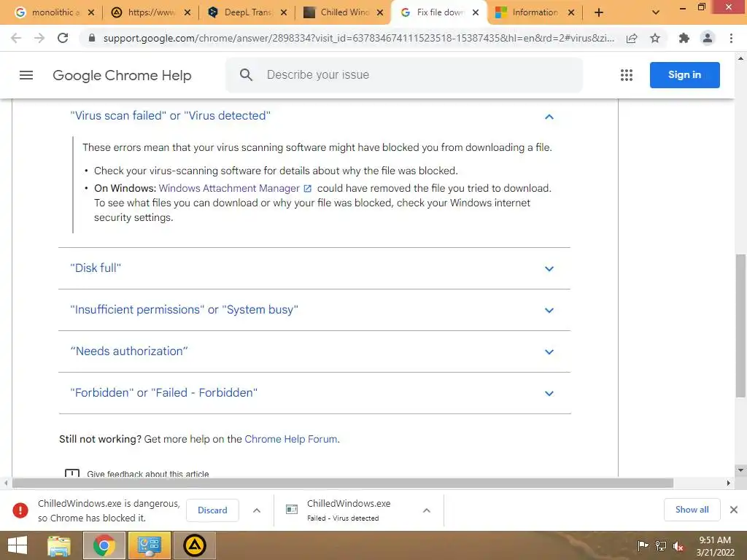This screenshot has width=747, height=560.
Task: Click the horizontal scrollbar thumb
Action: tap(343, 483)
